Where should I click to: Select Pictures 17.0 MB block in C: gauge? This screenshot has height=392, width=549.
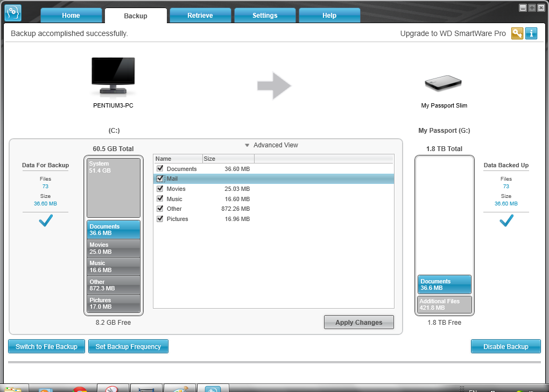(114, 303)
